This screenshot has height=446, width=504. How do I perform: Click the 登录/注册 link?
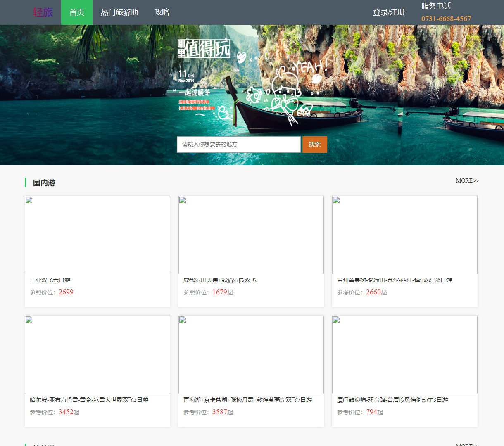point(388,12)
